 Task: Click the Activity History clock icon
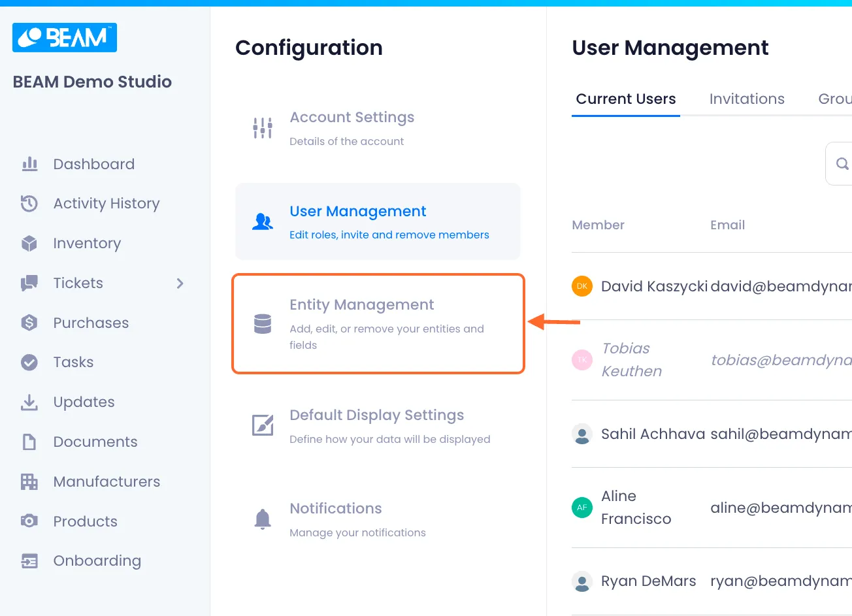pyautogui.click(x=29, y=204)
